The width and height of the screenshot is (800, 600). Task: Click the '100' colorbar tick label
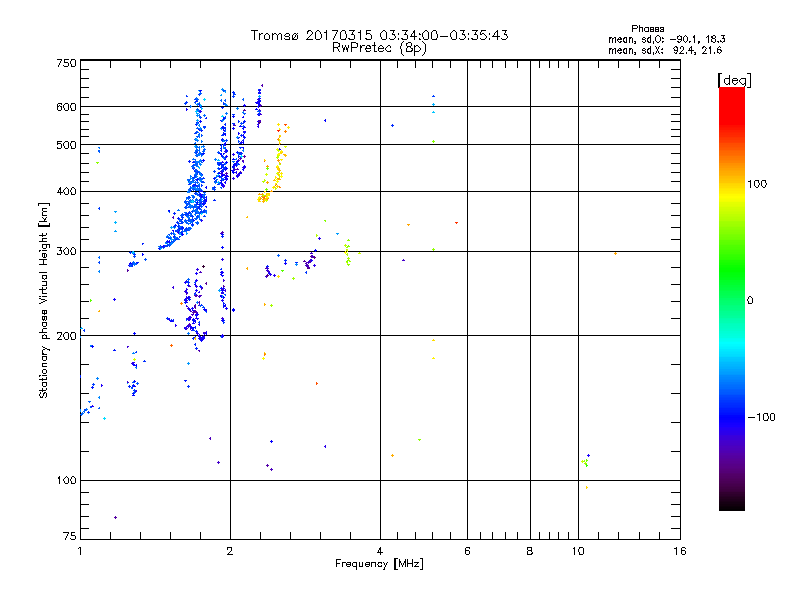[757, 184]
